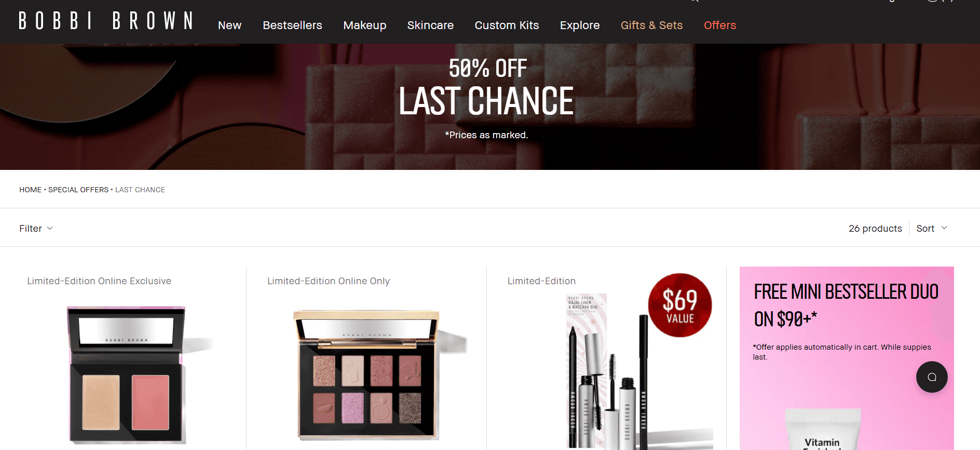980x450 pixels.
Task: Click the SPECIAL OFFERS breadcrumb
Action: (78, 190)
